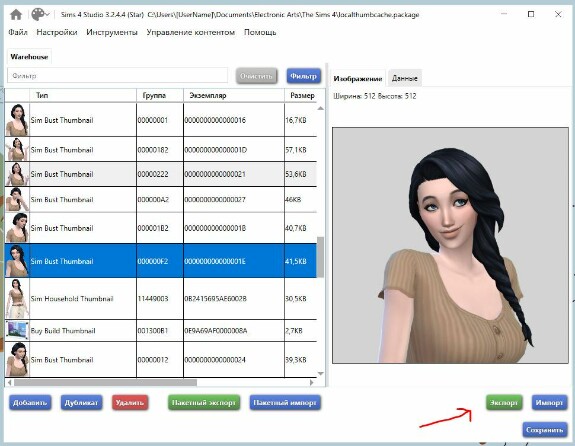Image resolution: width=575 pixels, height=446 pixels.
Task: Select thumbnail of highlighted row 000000F2
Action: 17,261
